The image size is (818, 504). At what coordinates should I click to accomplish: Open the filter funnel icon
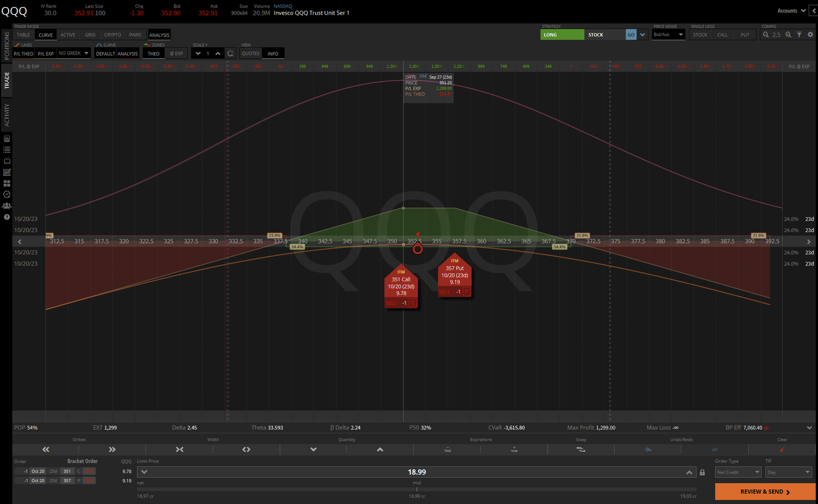[x=799, y=34]
